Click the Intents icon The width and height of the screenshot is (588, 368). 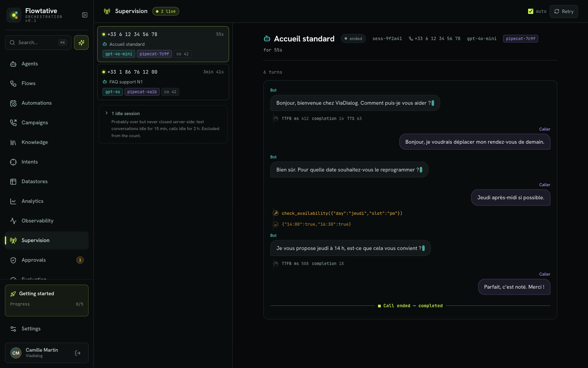click(x=13, y=162)
